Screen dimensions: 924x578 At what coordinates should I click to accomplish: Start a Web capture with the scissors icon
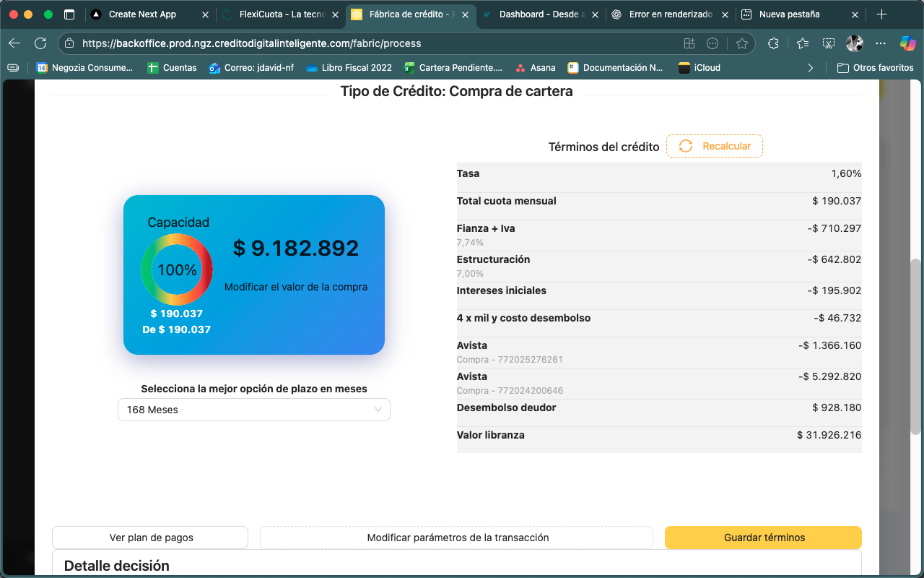[828, 43]
